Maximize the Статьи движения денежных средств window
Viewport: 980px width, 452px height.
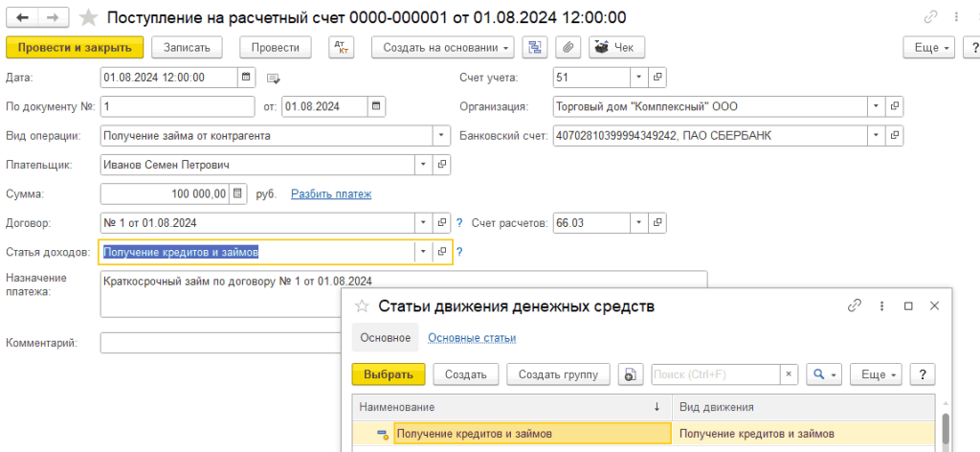click(908, 305)
